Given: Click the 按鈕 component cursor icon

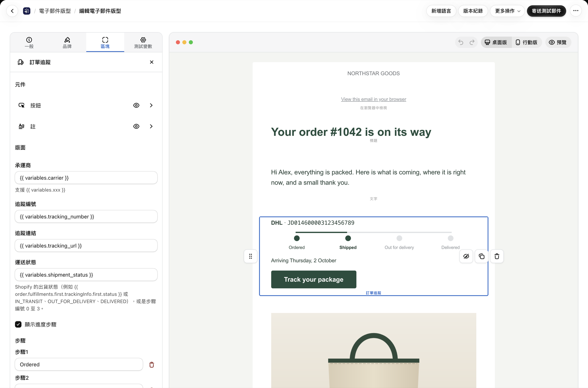Looking at the screenshot, I should tap(21, 105).
